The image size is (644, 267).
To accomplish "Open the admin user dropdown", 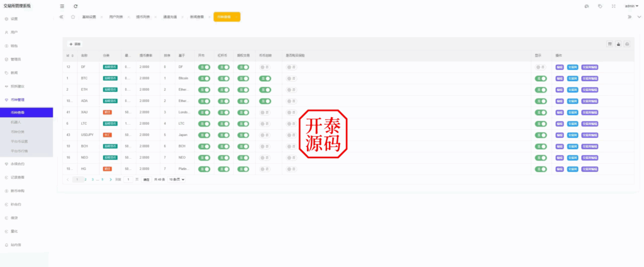I will pos(631,6).
